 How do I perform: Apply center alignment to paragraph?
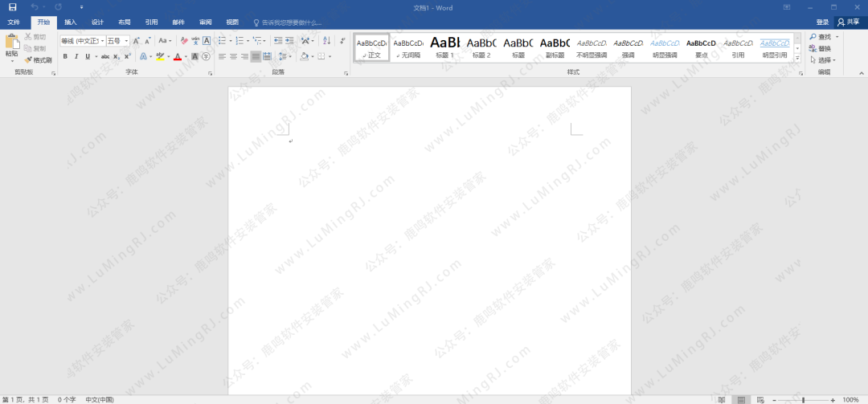point(233,56)
